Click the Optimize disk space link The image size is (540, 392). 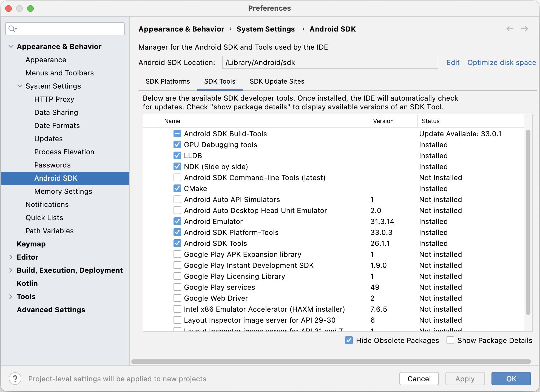point(501,63)
